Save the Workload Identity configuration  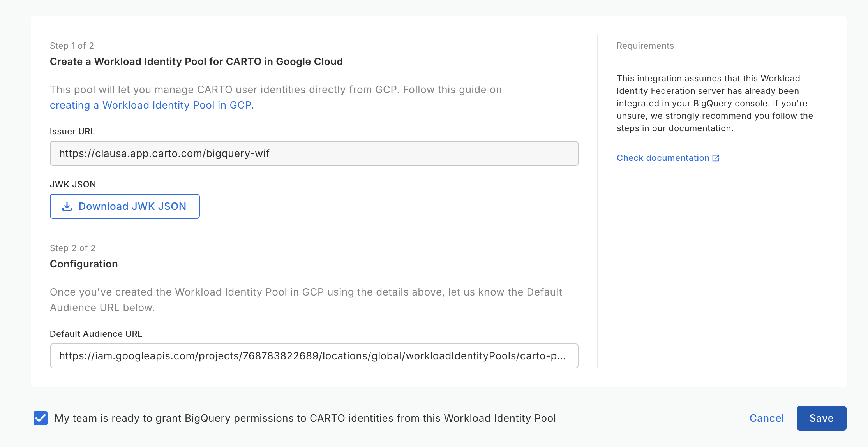821,418
